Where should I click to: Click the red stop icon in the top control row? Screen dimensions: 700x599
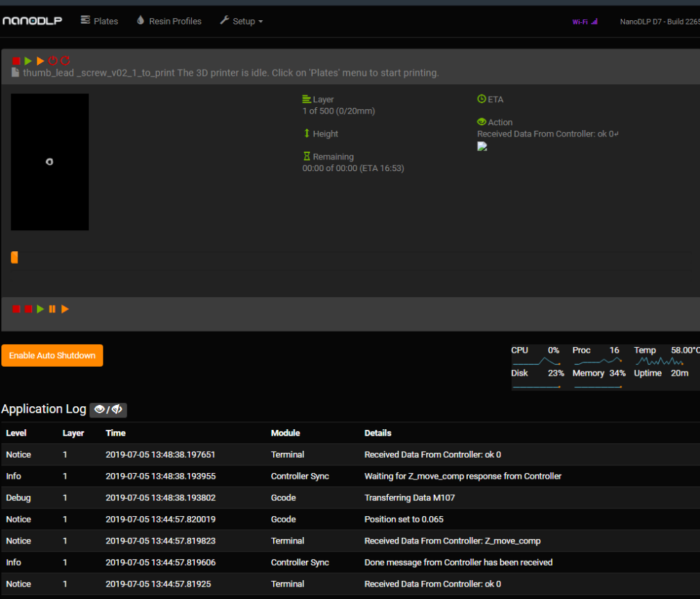click(16, 61)
